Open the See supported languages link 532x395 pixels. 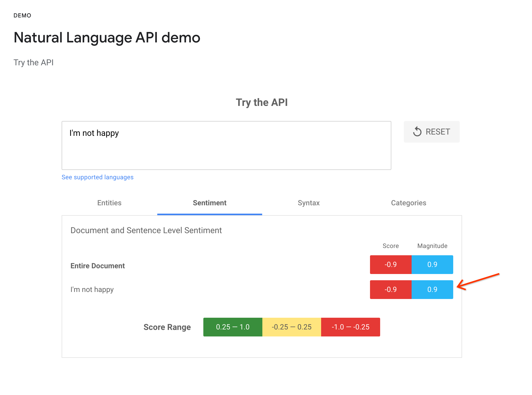[98, 177]
